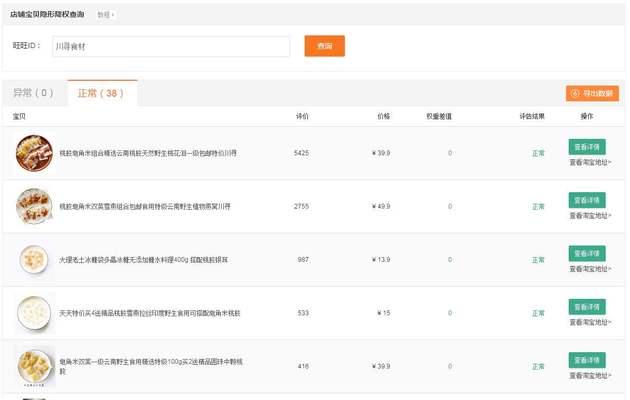Click the 宝贝 column header
The height and width of the screenshot is (400, 630).
(x=19, y=116)
